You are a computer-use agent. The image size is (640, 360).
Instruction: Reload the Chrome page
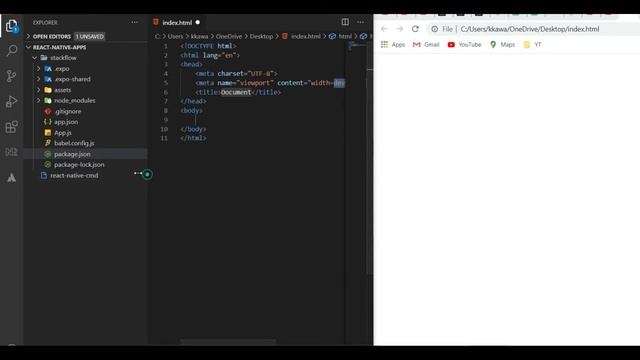coord(415,29)
